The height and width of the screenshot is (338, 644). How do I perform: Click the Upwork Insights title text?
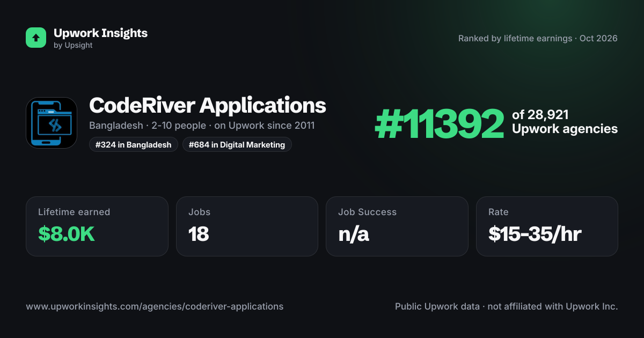pyautogui.click(x=100, y=33)
